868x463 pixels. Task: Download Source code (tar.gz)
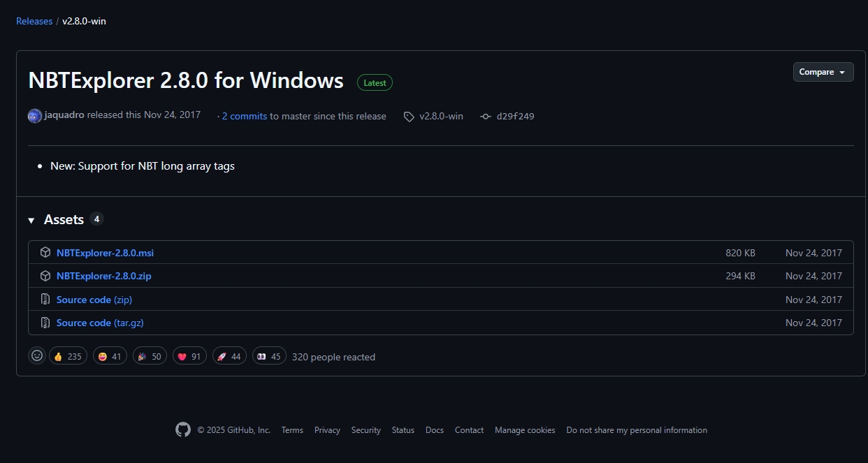[x=100, y=323]
